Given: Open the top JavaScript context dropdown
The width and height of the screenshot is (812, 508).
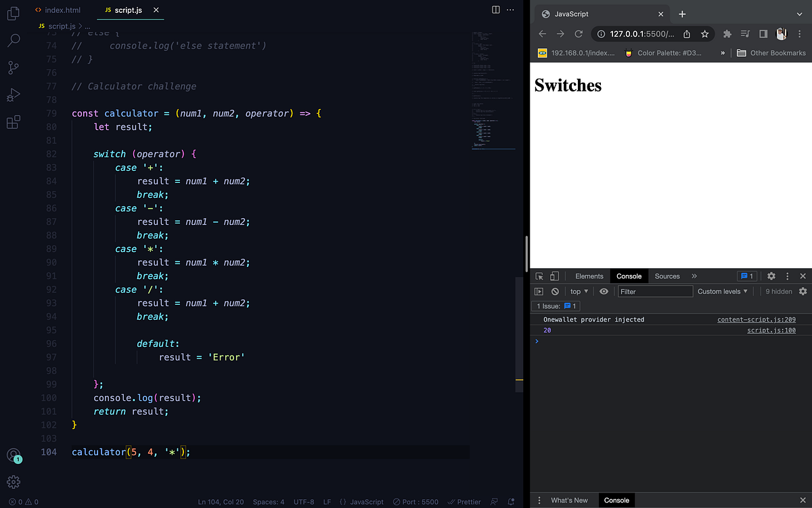Looking at the screenshot, I should (579, 291).
